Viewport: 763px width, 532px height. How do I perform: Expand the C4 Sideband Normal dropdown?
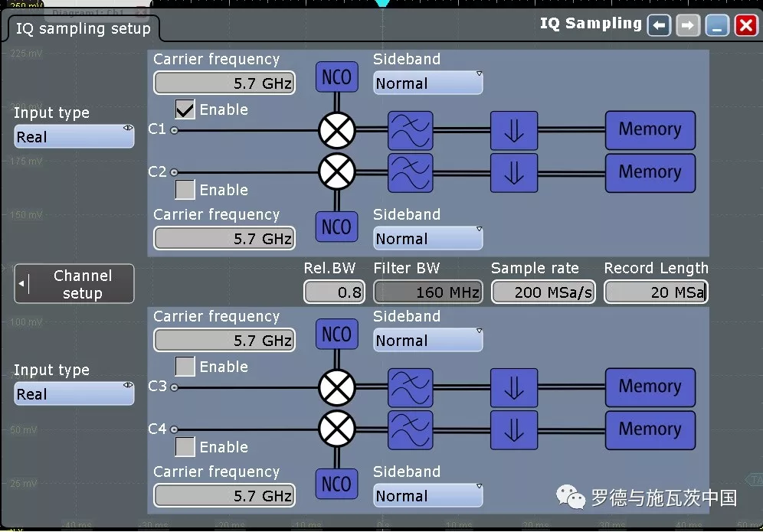(x=427, y=496)
